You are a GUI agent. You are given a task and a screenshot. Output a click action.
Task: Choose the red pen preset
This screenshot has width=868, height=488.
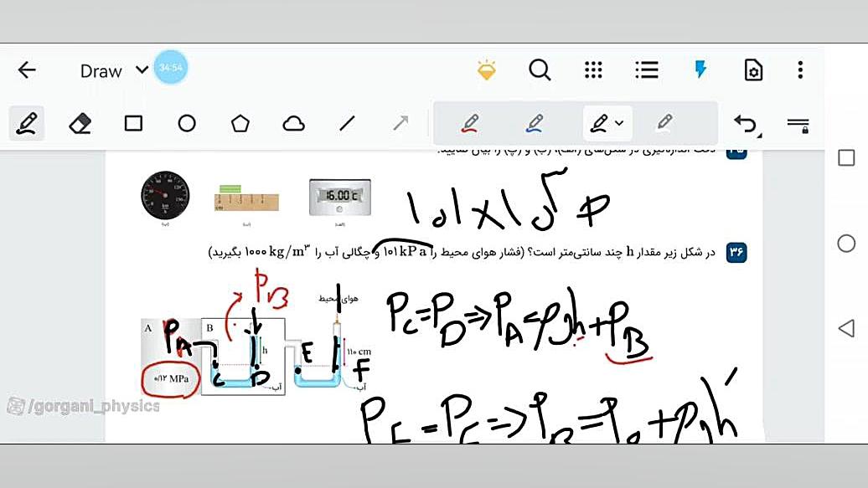pyautogui.click(x=469, y=123)
